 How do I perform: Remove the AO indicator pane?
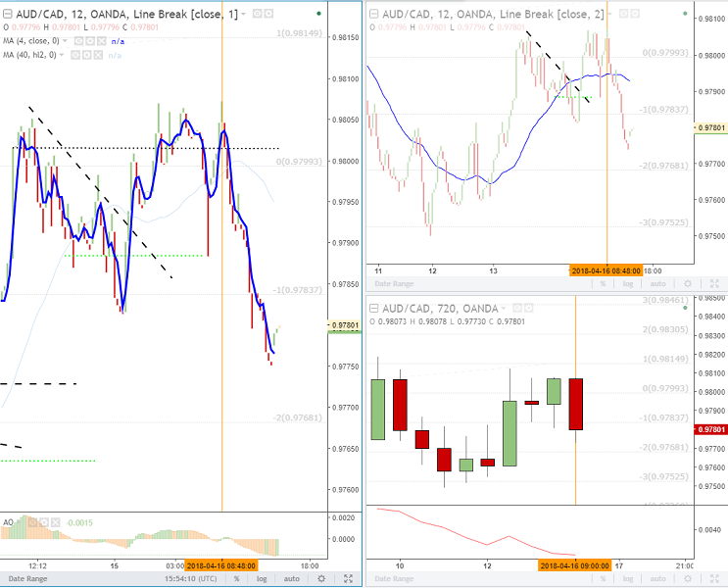[x=55, y=523]
